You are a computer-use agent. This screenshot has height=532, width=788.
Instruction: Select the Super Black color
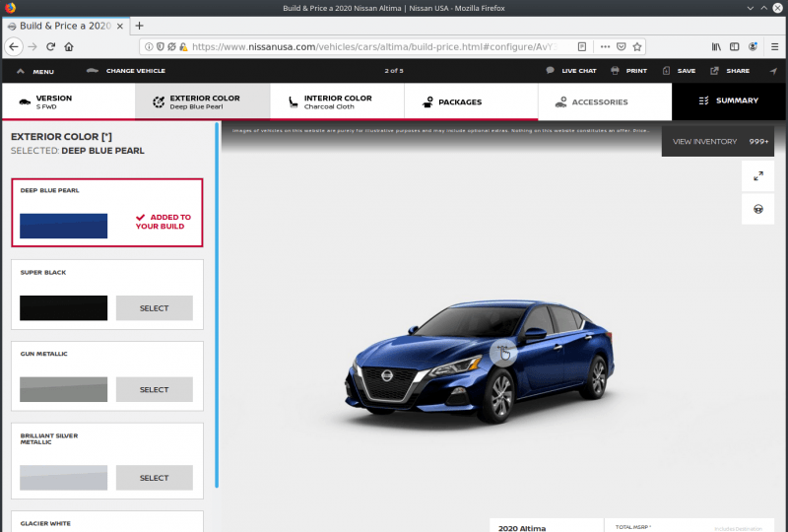(x=155, y=307)
